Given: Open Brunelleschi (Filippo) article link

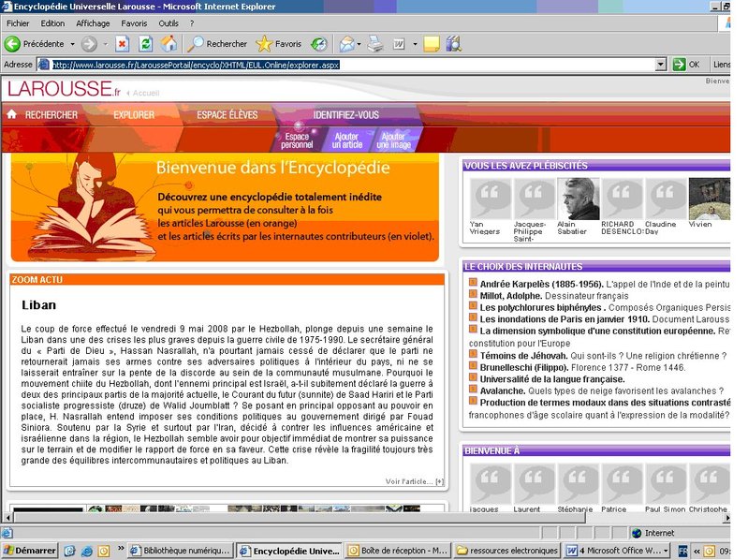Looking at the screenshot, I should point(524,367).
